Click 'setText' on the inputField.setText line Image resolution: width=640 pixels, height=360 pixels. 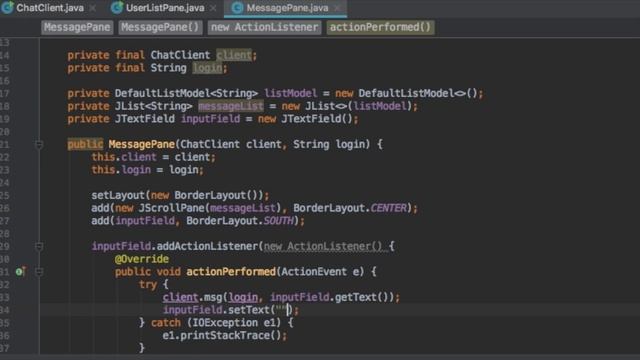pos(249,310)
